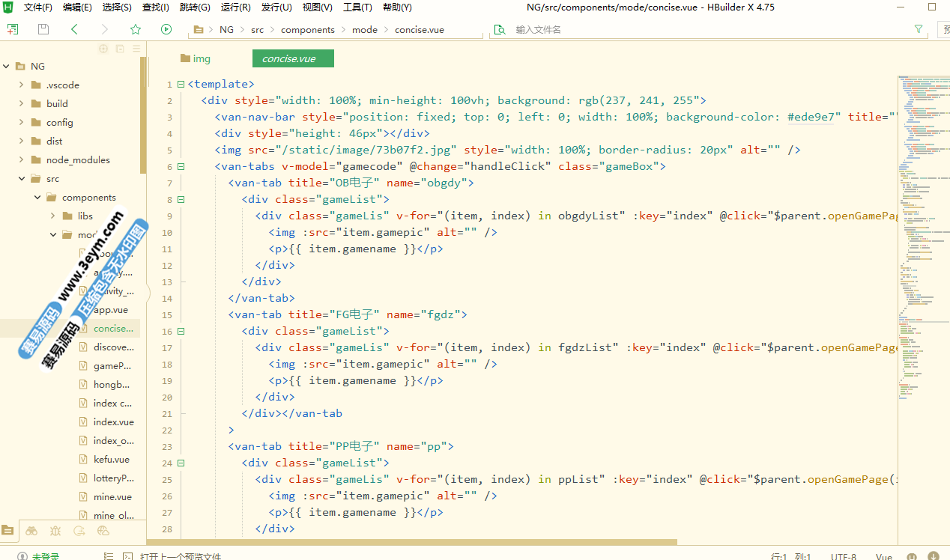Open the debug bug icon panel
The width and height of the screenshot is (950, 560).
click(55, 531)
